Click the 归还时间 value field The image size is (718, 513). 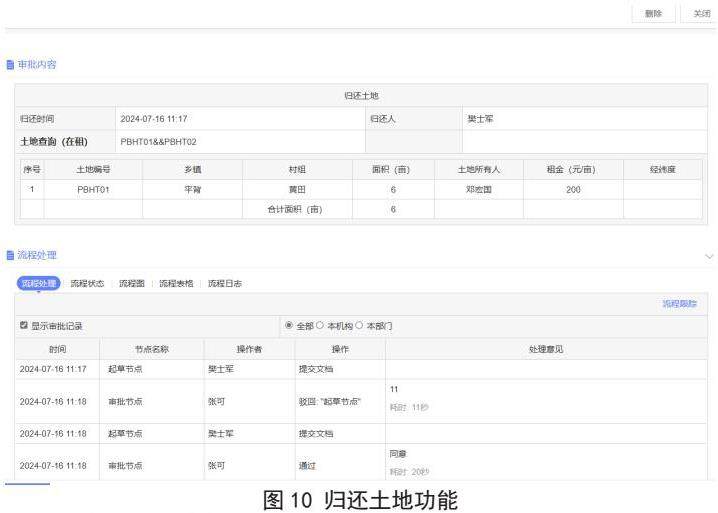click(x=238, y=119)
